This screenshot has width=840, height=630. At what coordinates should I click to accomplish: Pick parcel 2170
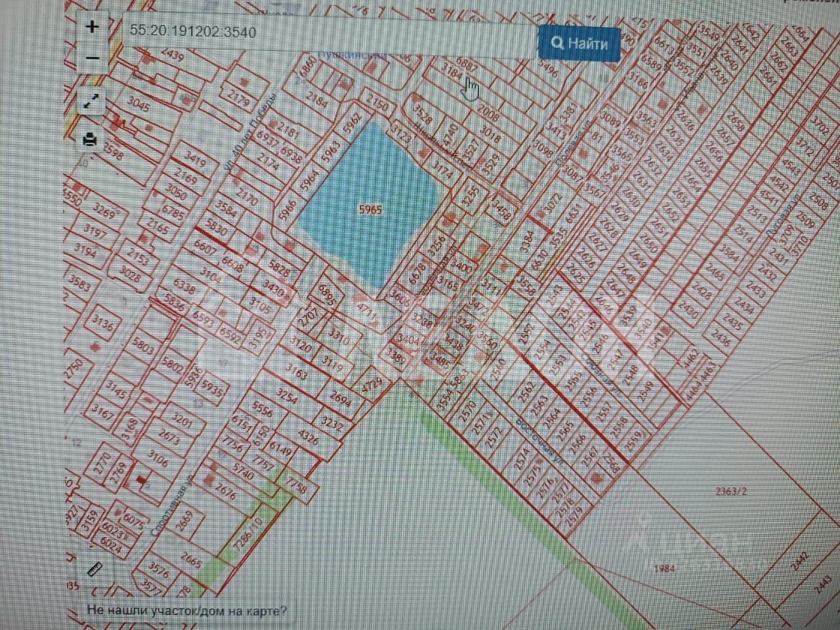click(247, 196)
